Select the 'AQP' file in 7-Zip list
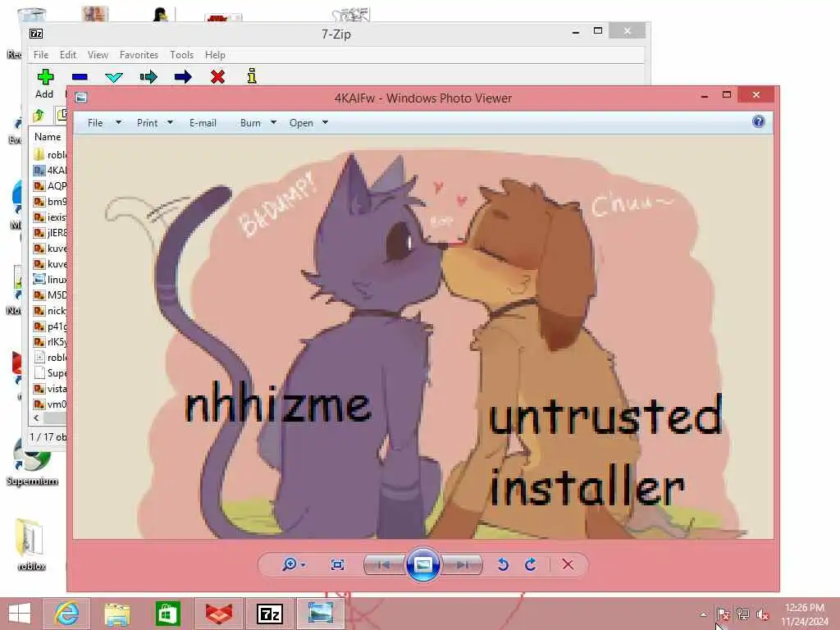 tap(49, 186)
